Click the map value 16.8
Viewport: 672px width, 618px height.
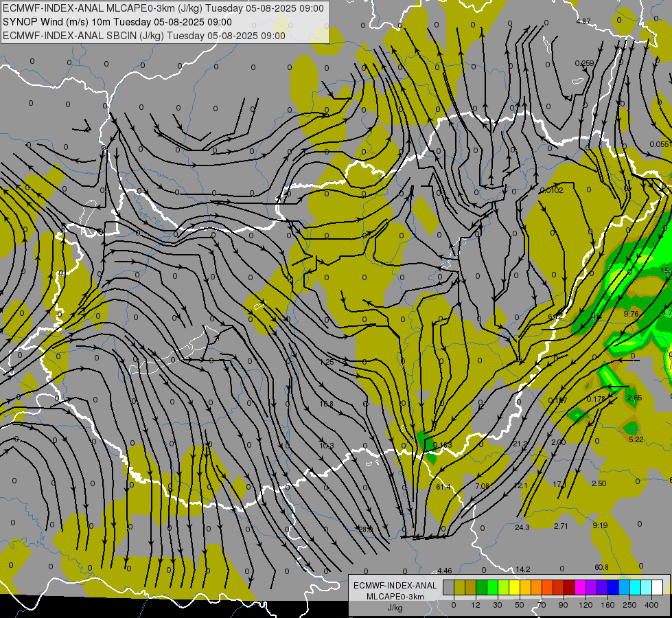326,404
